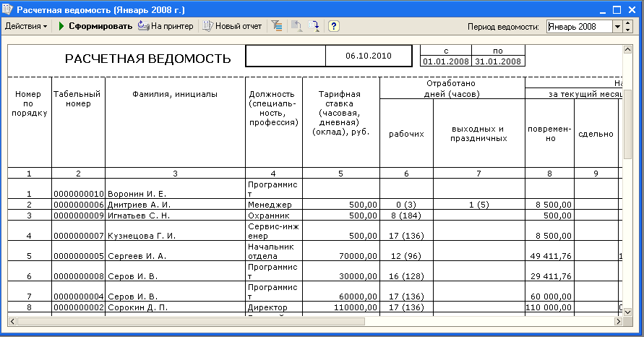Click the vertical scrollbar down arrow
Image resolution: width=644 pixels, height=337 pixels.
coord(627,312)
